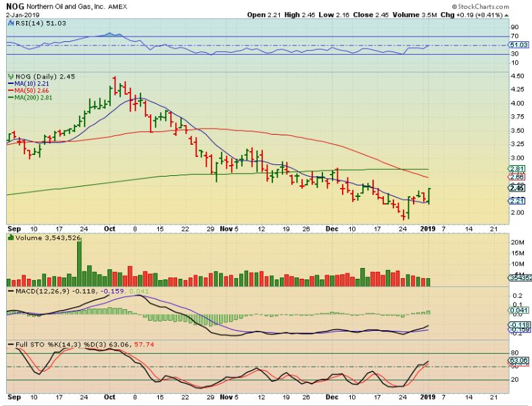
Task: Click the 3.00 label on the price axis
Action: pos(517,158)
